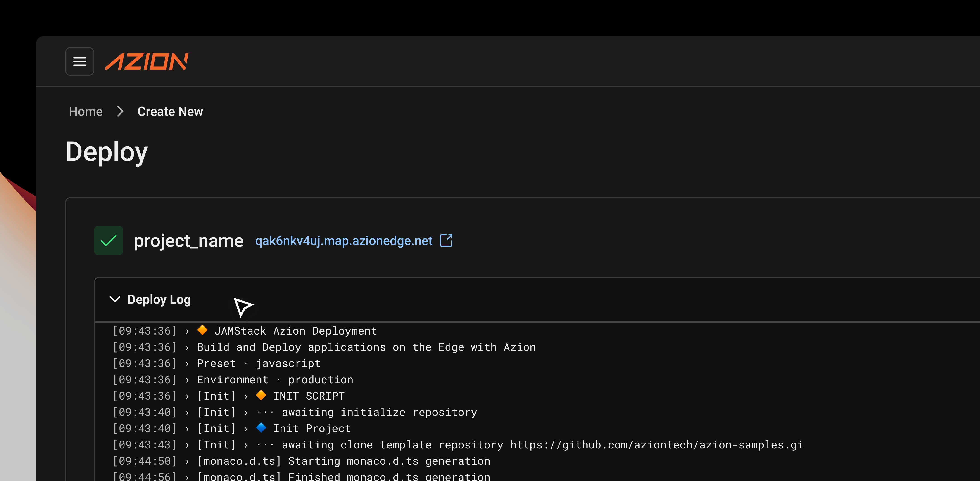Click orange diamond next to INIT SCRIPT

click(261, 395)
